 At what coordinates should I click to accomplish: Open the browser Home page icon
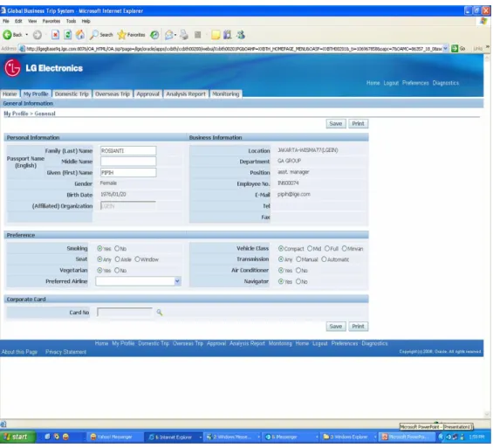click(80, 35)
